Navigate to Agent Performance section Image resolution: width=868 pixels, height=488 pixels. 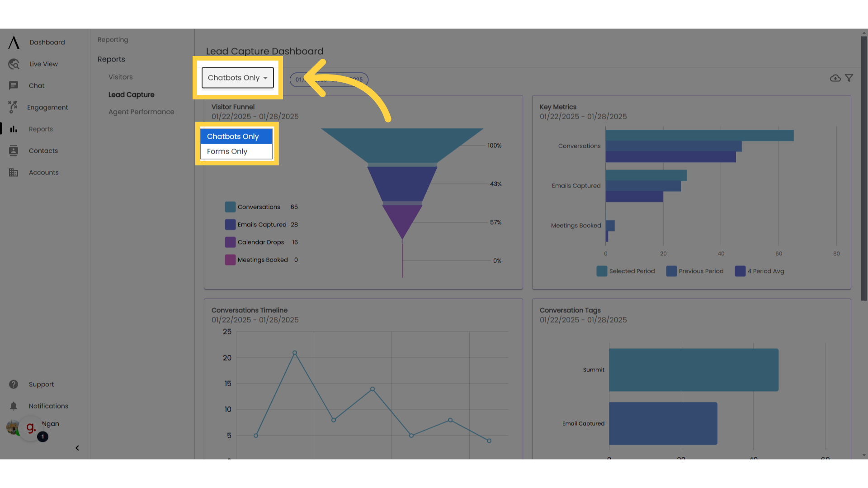pos(142,112)
